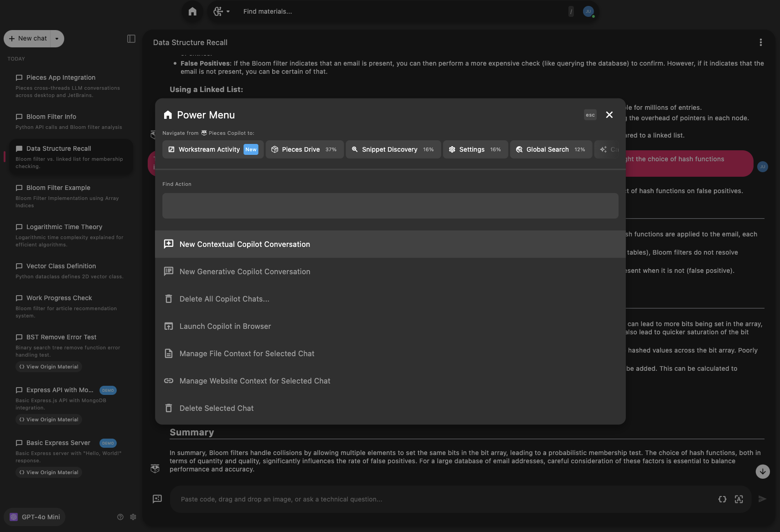
Task: Expand the New chat dropdown arrow
Action: (57, 39)
